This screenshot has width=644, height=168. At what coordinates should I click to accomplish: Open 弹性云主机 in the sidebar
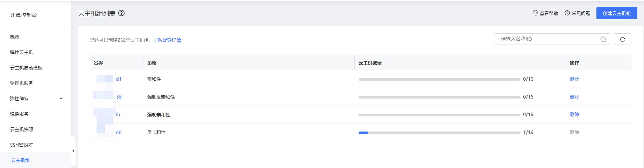click(22, 52)
